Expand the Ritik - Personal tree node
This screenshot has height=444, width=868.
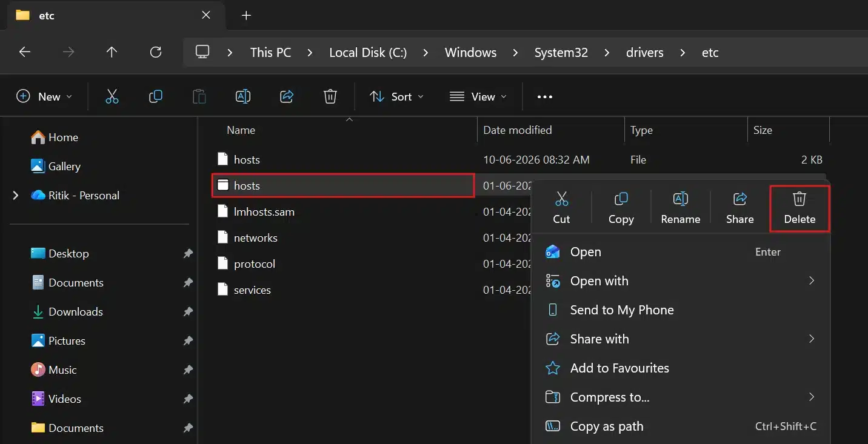click(16, 195)
